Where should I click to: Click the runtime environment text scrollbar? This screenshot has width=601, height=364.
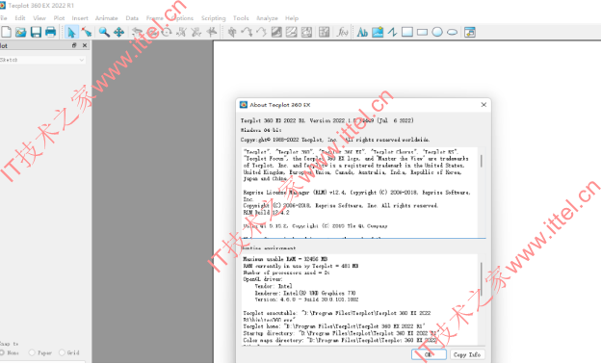pyautogui.click(x=482, y=279)
